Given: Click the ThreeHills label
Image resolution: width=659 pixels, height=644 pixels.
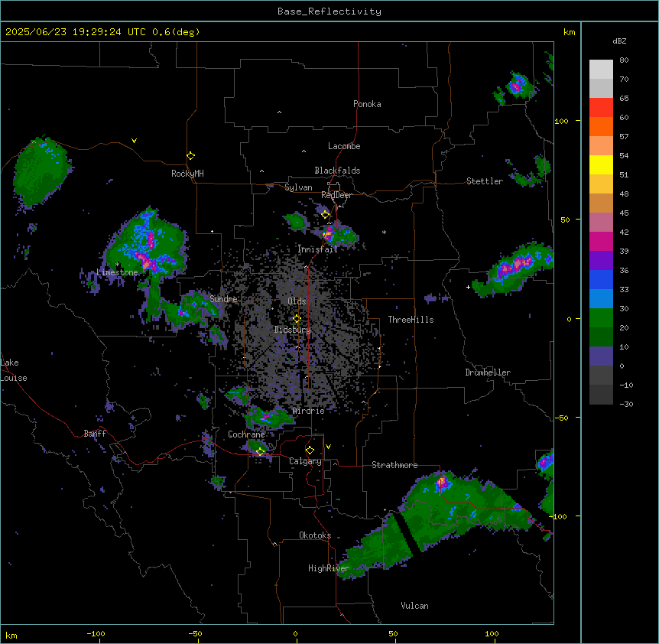Looking at the screenshot, I should click(x=411, y=320).
